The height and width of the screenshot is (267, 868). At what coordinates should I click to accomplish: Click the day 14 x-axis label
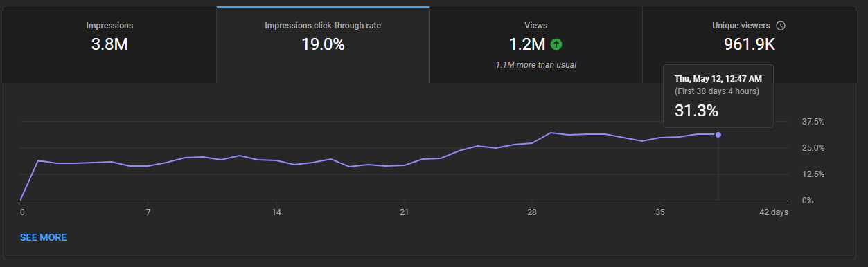(276, 212)
